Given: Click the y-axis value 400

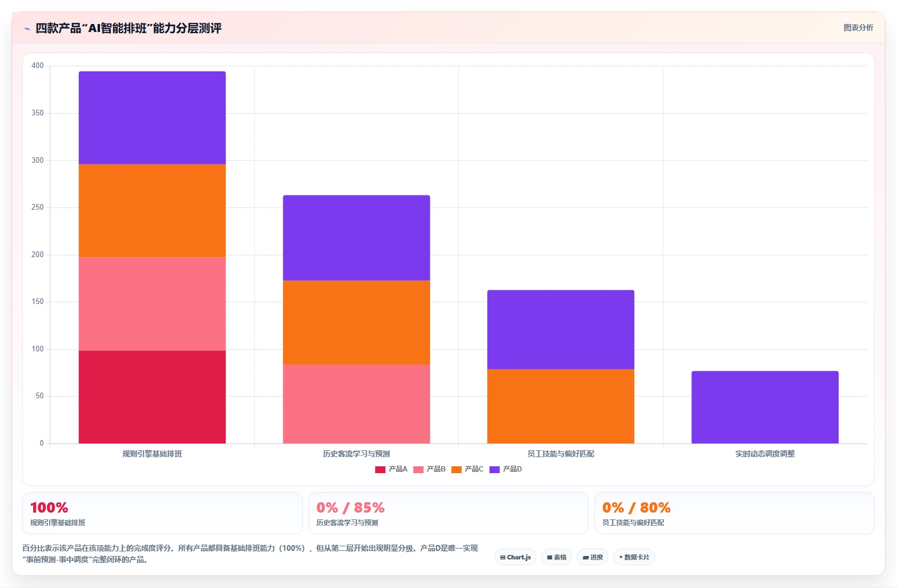Looking at the screenshot, I should coord(38,66).
